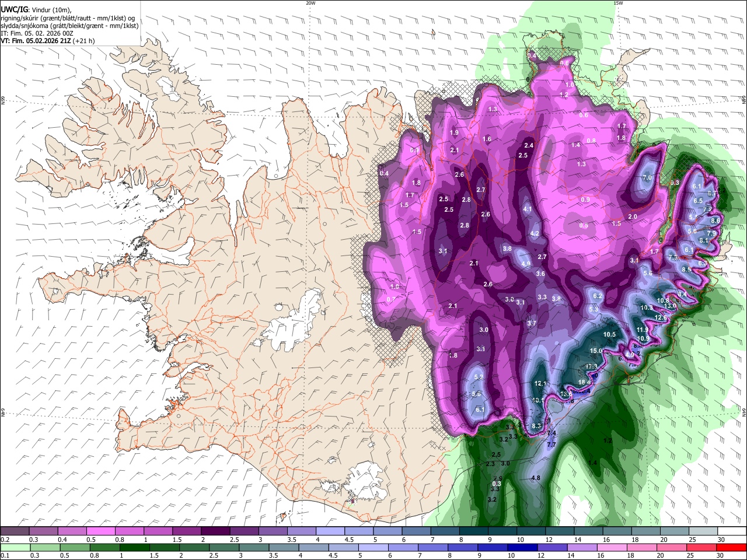Click the 2.4 value in the north

pyautogui.click(x=529, y=145)
